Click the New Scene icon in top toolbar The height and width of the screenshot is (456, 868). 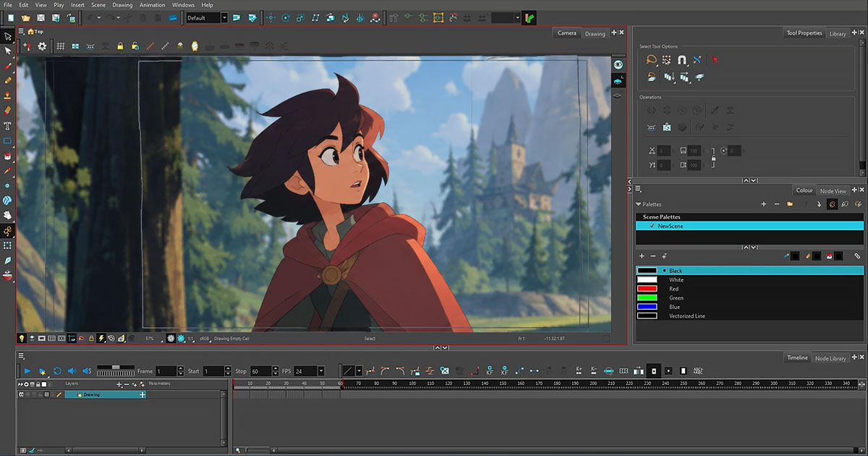pos(9,17)
